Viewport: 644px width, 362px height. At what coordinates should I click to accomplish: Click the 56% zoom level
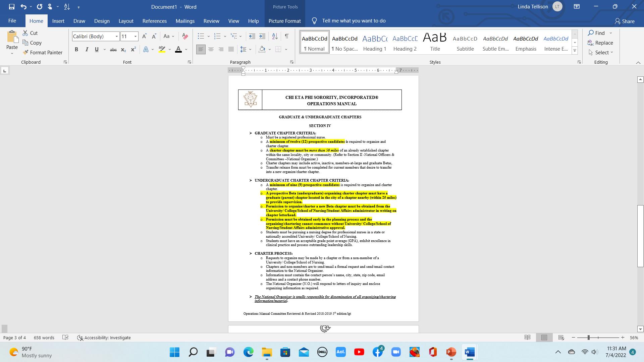click(x=634, y=338)
